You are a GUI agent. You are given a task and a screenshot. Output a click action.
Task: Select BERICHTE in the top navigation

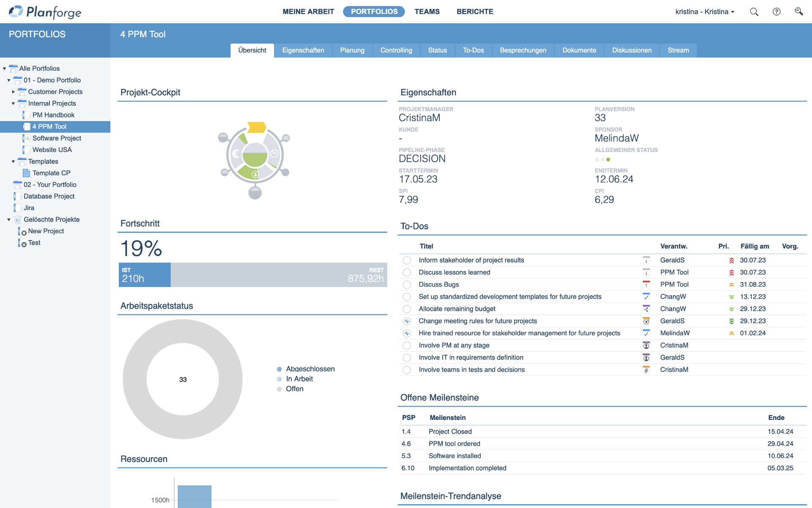click(x=475, y=11)
